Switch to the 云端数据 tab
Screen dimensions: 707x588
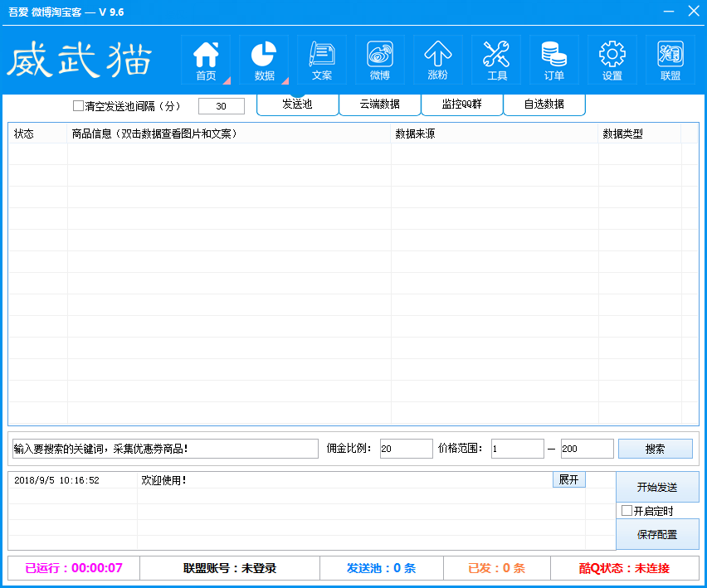click(x=379, y=104)
